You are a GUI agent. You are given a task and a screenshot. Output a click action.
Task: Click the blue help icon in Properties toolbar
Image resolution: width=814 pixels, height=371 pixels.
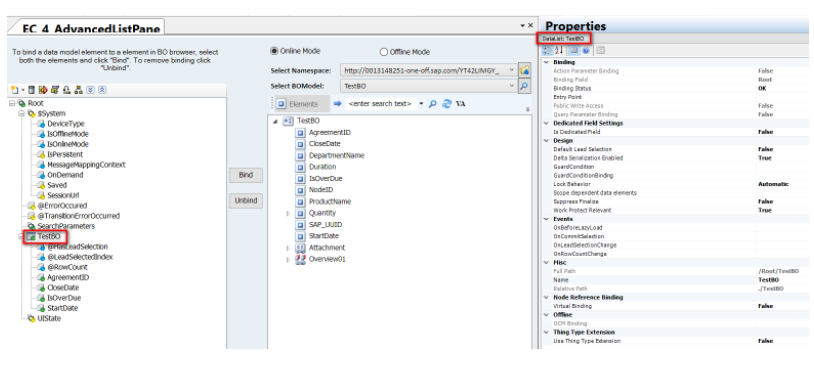pyautogui.click(x=586, y=50)
